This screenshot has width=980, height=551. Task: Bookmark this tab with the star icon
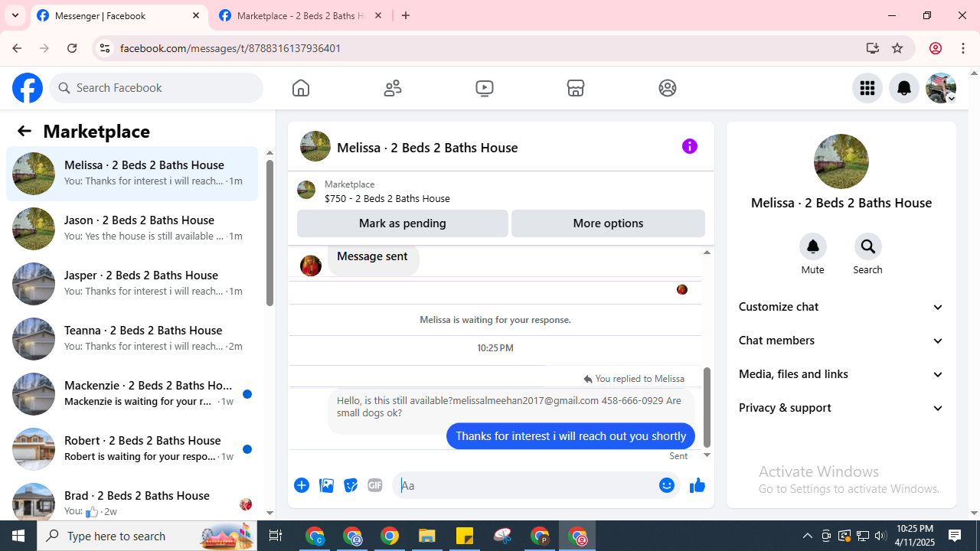(x=897, y=48)
